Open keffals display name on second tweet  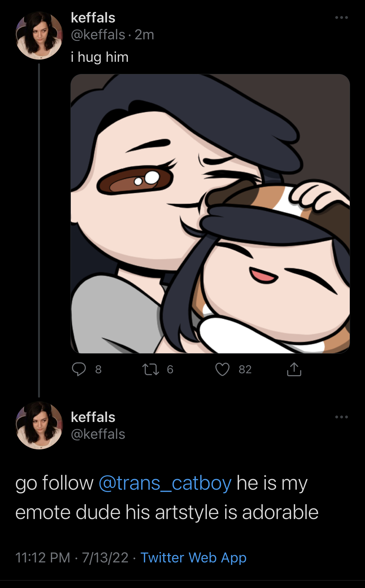tap(93, 417)
